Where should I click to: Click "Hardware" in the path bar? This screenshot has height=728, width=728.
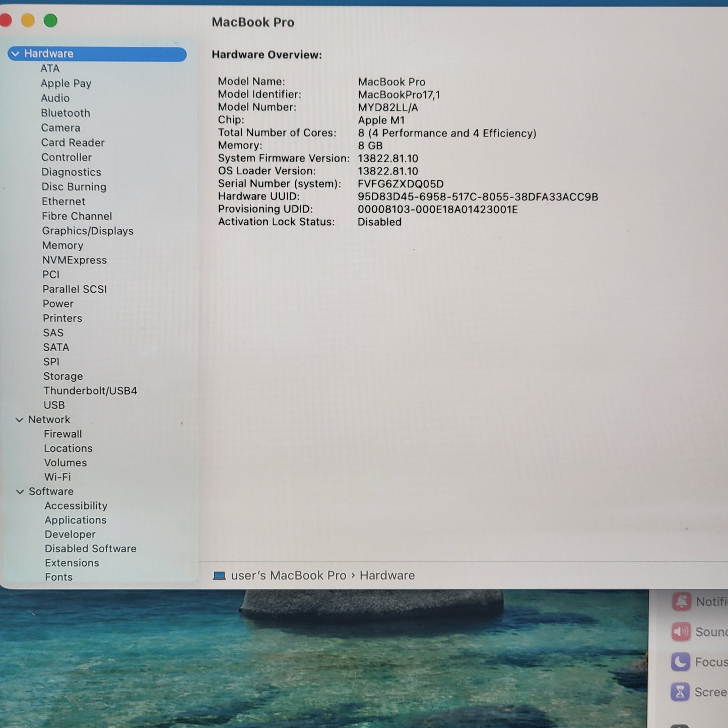click(x=387, y=576)
